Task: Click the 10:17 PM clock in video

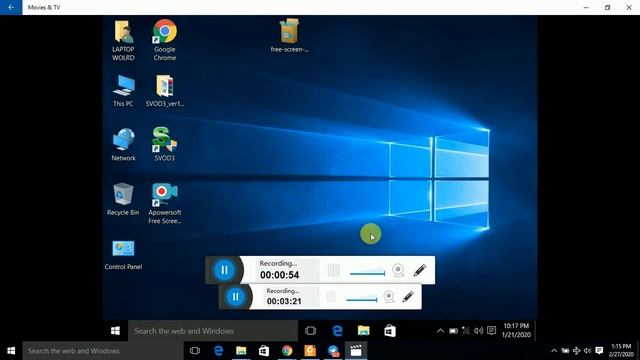Action: click(x=516, y=330)
